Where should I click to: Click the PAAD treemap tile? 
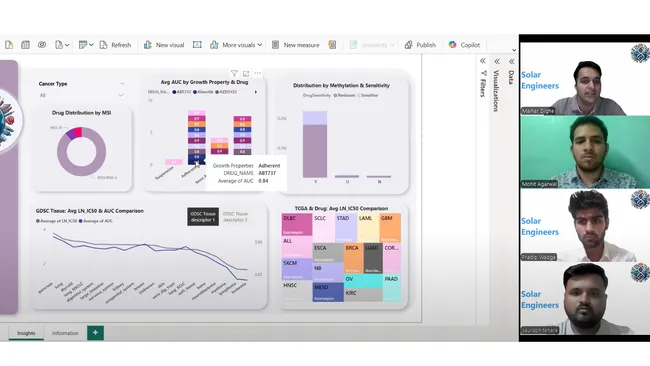(392, 288)
